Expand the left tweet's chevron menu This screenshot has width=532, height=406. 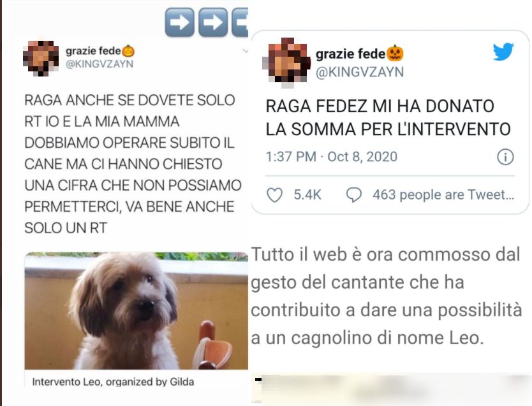click(246, 51)
